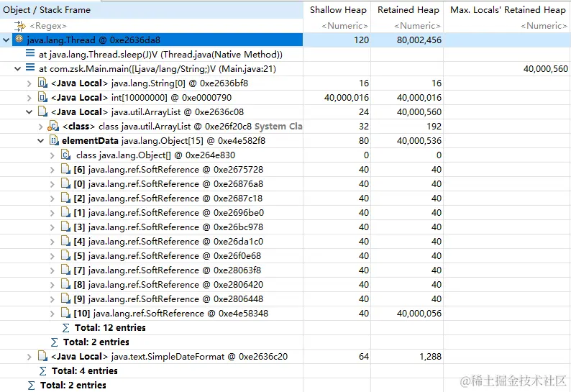Click the 192 retained heap value
The image size is (571, 392).
coord(434,127)
